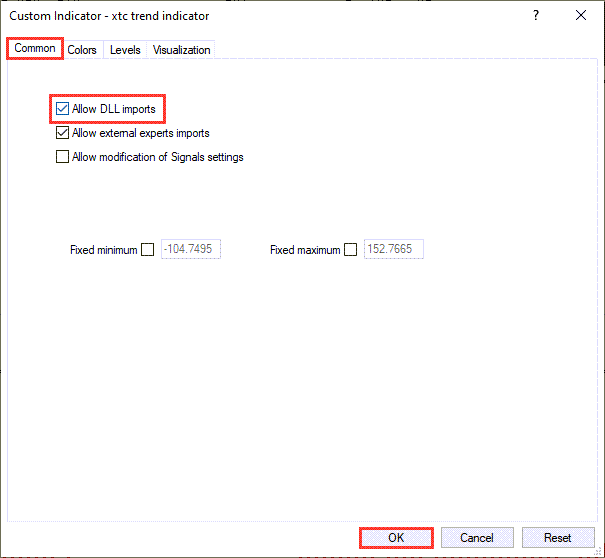Open the help question mark icon
Image resolution: width=605 pixels, height=558 pixels.
coord(536,15)
